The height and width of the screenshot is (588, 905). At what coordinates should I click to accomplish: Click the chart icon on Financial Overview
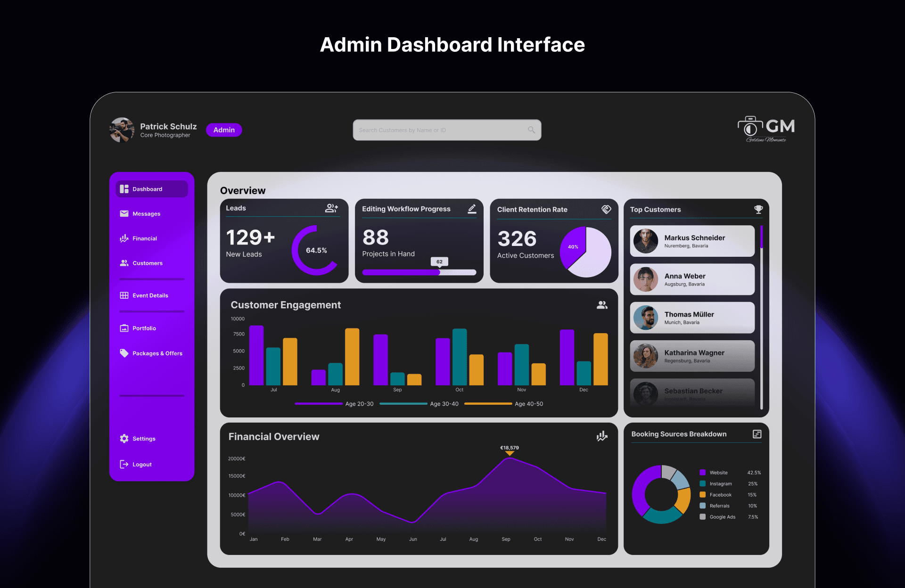click(602, 436)
